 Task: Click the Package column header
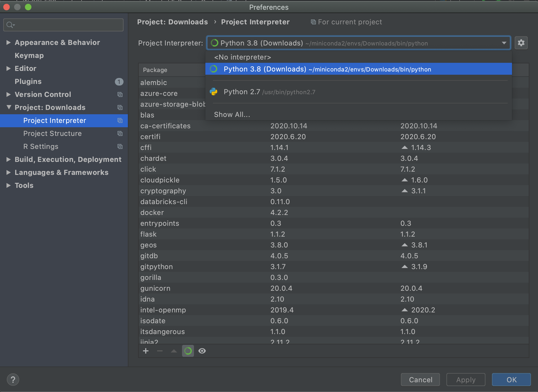click(155, 70)
